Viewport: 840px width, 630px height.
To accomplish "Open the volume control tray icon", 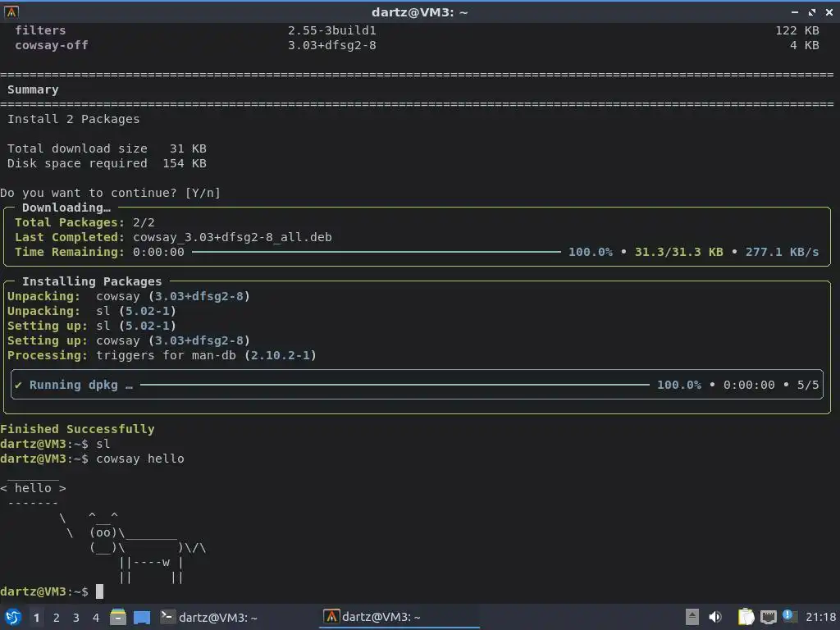I will click(715, 617).
